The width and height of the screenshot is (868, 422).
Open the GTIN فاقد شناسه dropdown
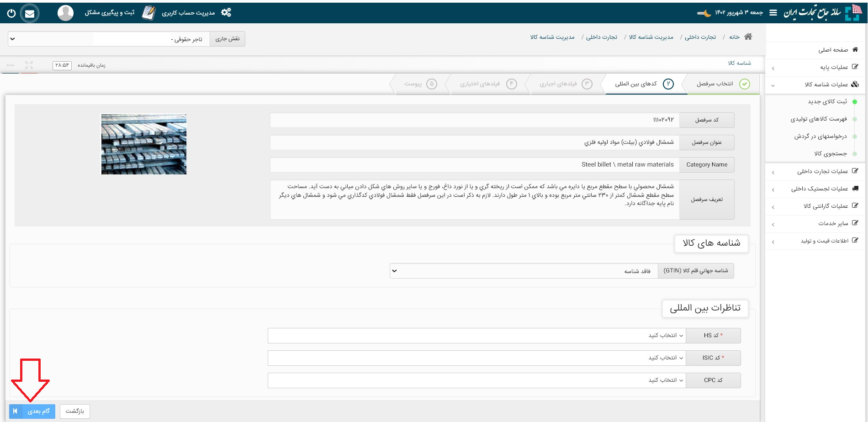coord(524,271)
